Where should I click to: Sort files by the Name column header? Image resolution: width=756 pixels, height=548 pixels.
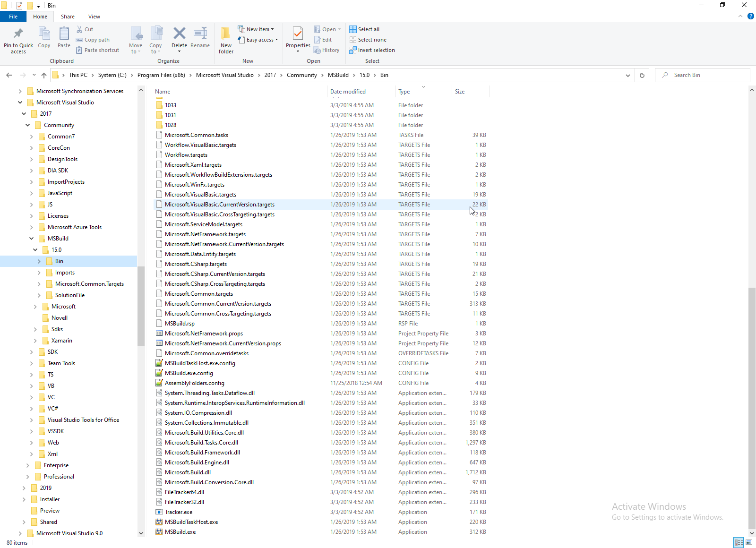(x=240, y=92)
